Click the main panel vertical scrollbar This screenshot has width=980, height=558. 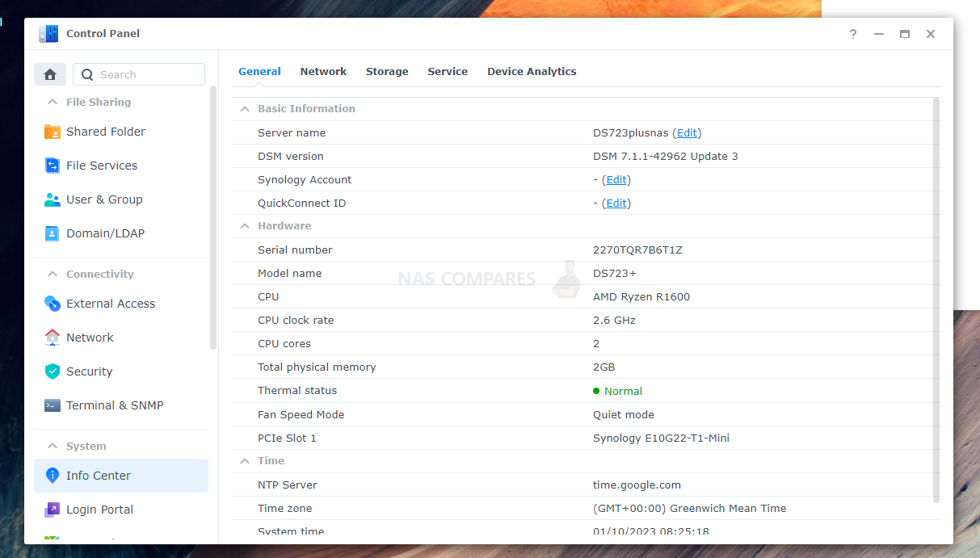936,300
